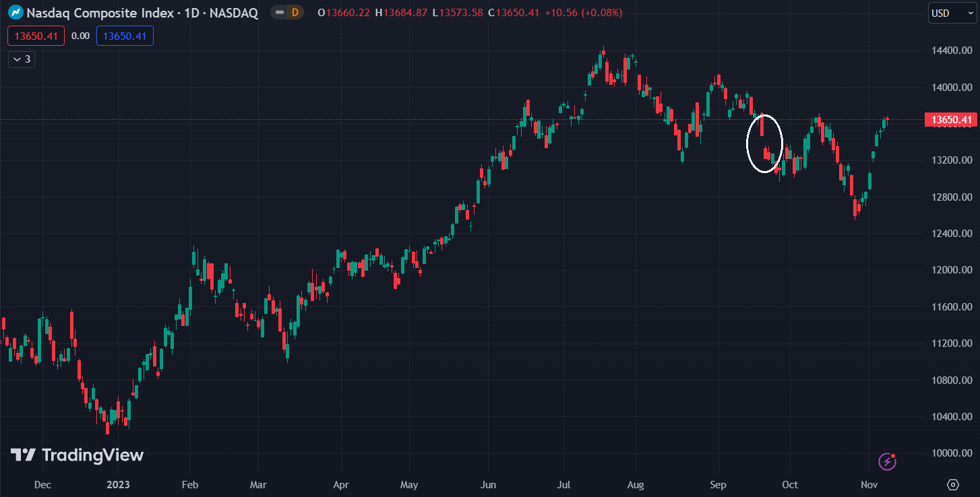This screenshot has height=497, width=980.
Task: Click the grey dash market status indicator
Action: click(x=279, y=13)
